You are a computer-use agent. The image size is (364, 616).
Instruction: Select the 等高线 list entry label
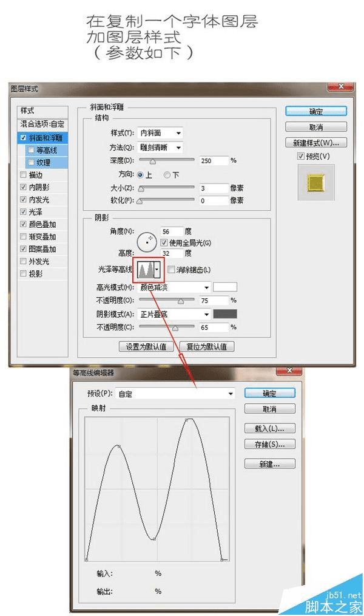click(x=47, y=150)
